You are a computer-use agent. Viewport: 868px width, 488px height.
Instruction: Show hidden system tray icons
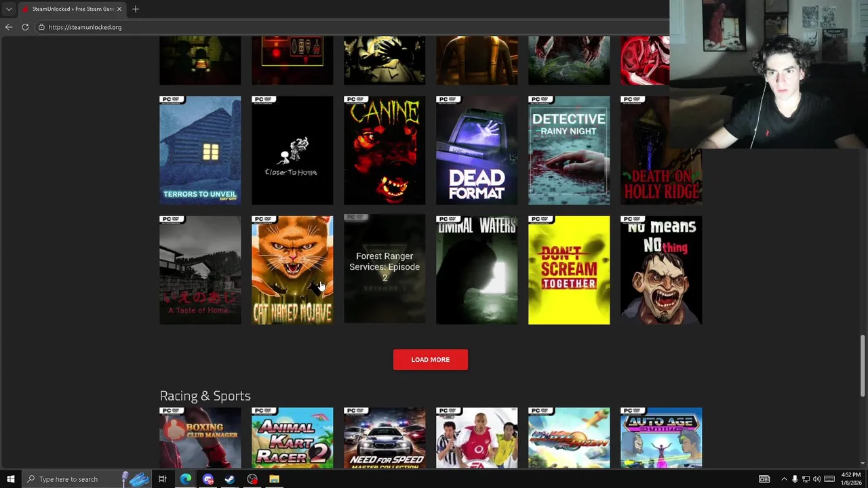pyautogui.click(x=784, y=479)
